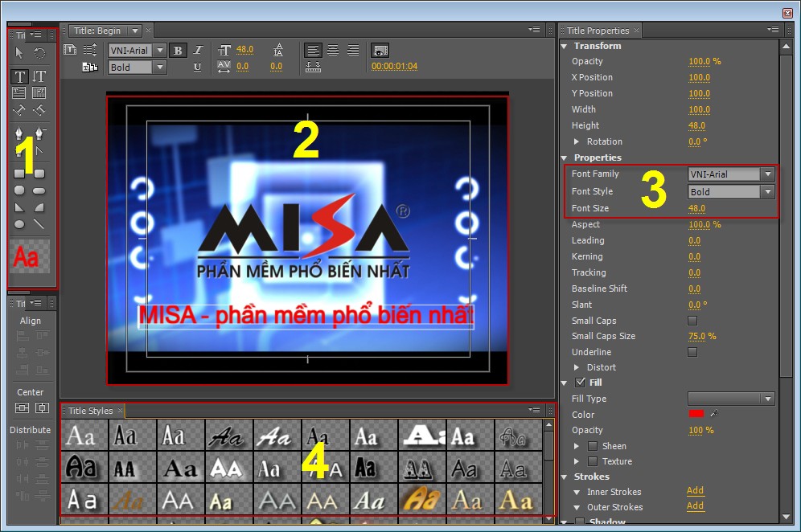
Task: Open the Templates icon
Action: click(90, 67)
